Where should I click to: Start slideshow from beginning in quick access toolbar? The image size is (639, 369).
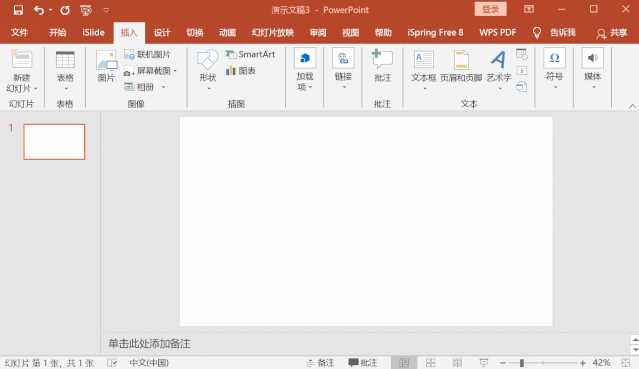[86, 10]
